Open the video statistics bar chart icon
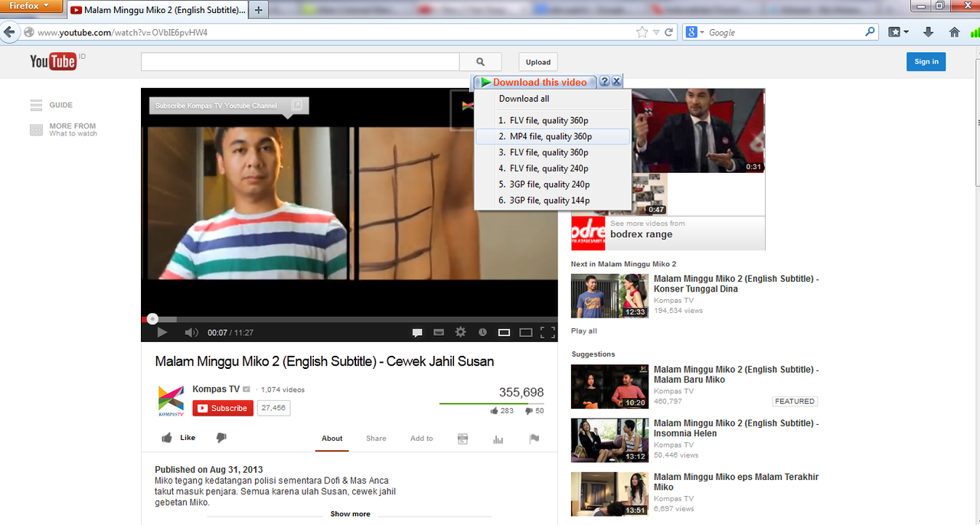Screen dimensions: 980x525 tap(498, 439)
